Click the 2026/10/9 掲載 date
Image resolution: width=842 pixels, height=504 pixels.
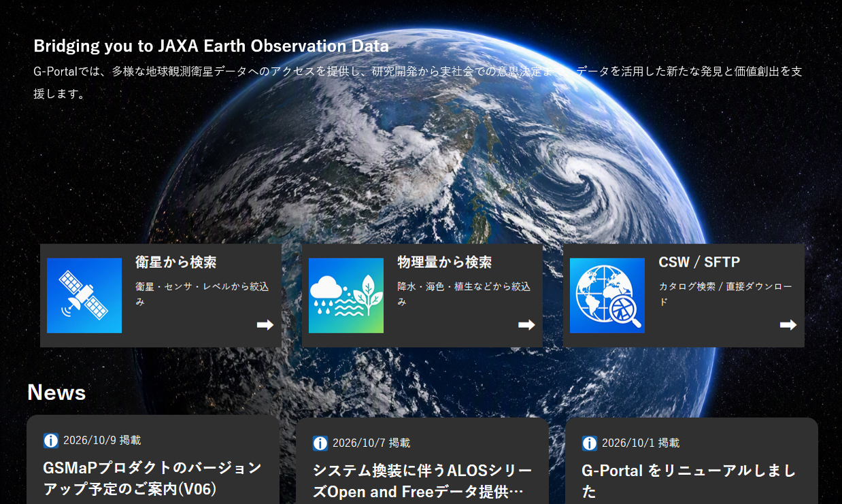102,441
